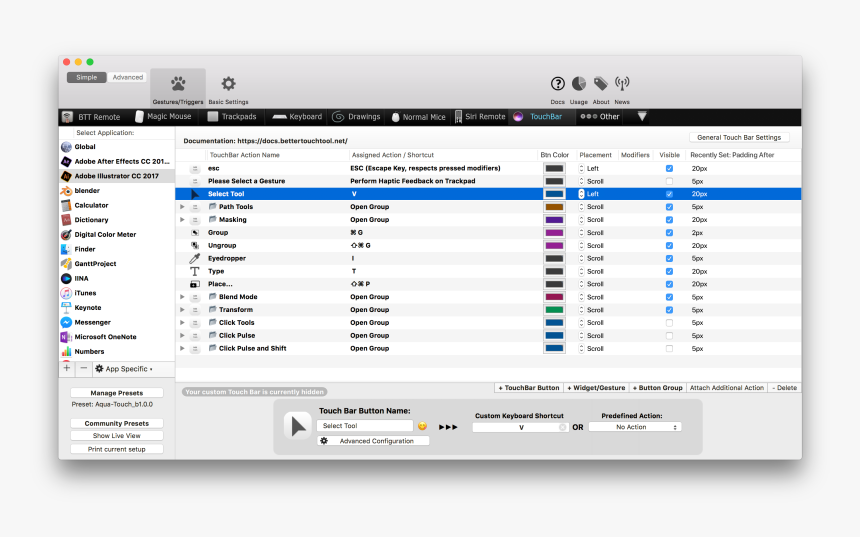Open Advanced Configuration

click(x=373, y=441)
